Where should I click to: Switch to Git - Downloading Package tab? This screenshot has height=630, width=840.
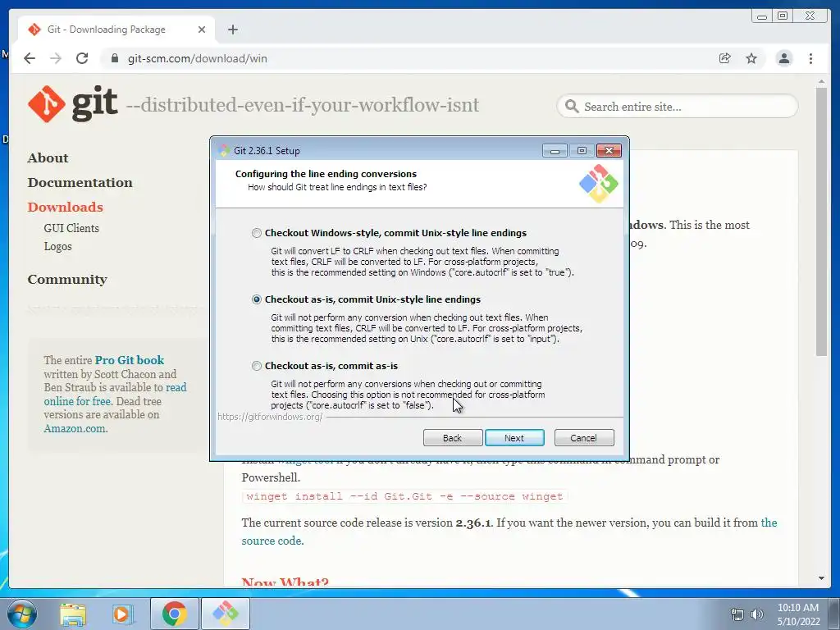[x=116, y=30]
